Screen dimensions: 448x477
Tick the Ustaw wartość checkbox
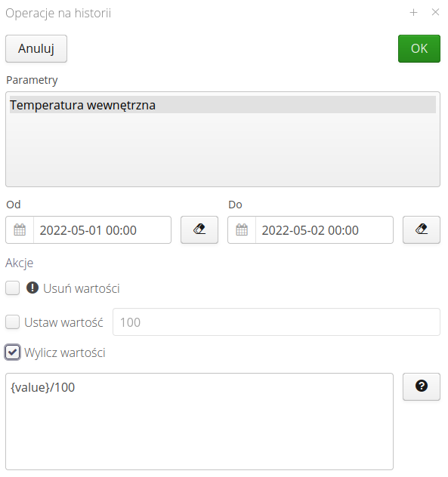coord(13,322)
